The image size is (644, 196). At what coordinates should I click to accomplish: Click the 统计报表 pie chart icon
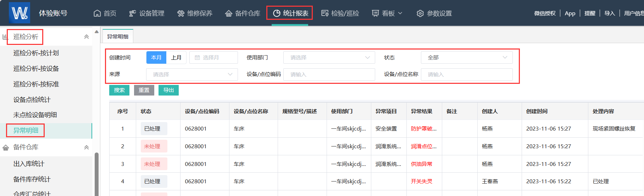coord(277,13)
